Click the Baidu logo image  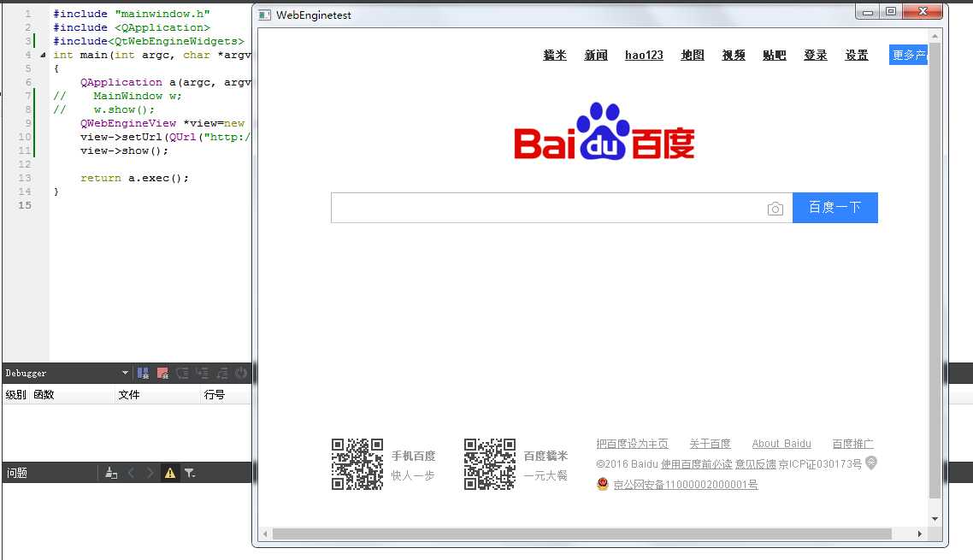click(604, 131)
